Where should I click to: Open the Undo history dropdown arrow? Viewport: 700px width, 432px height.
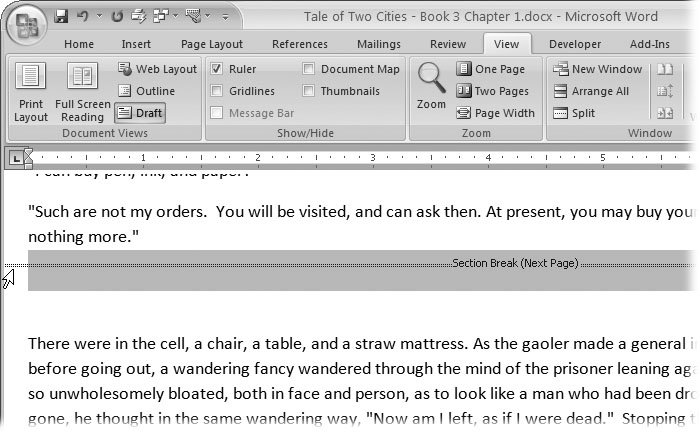pyautogui.click(x=99, y=17)
